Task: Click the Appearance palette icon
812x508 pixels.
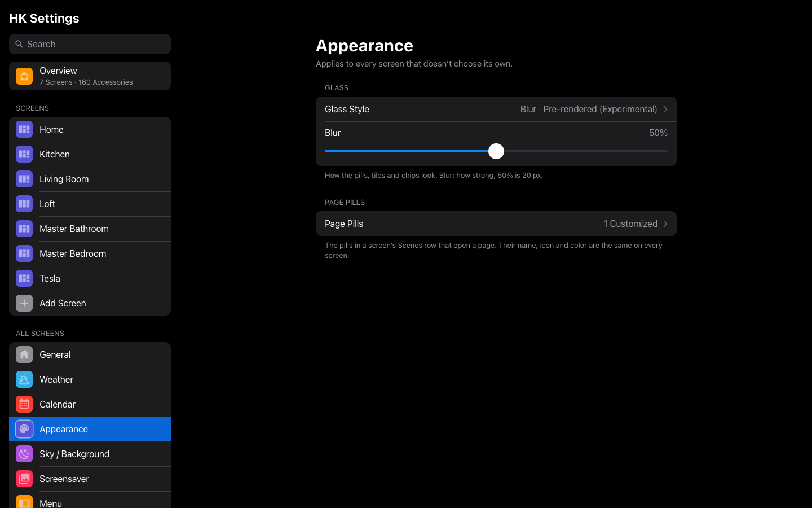Action: [x=24, y=429]
